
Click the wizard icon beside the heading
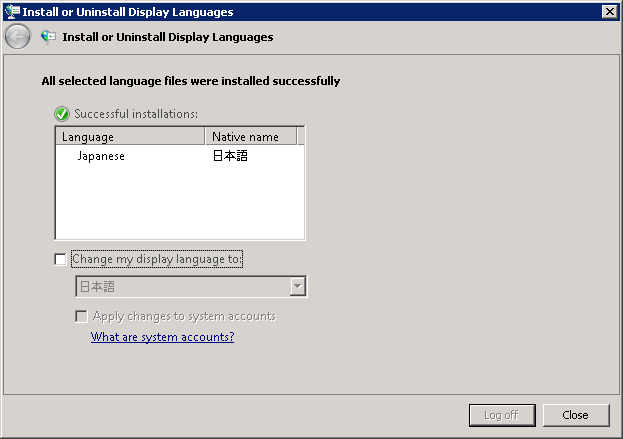click(x=48, y=37)
